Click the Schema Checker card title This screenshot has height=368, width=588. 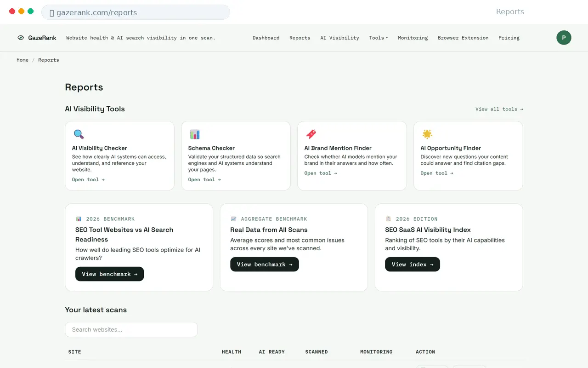[x=211, y=148]
